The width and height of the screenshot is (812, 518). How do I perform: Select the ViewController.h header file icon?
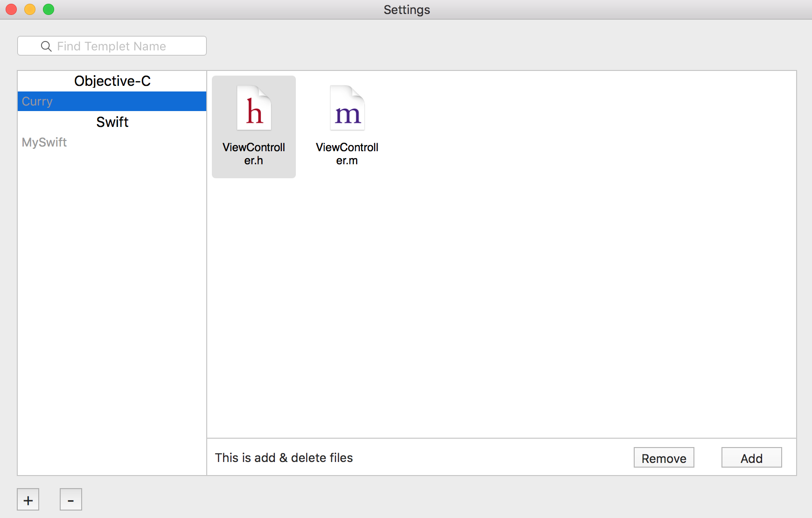254,109
